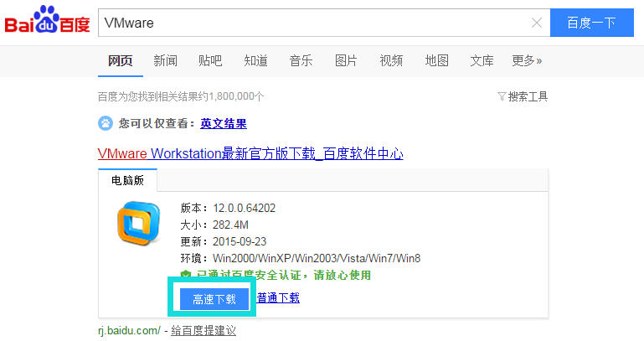Click the green security shield icon
The width and height of the screenshot is (644, 341).
click(186, 275)
